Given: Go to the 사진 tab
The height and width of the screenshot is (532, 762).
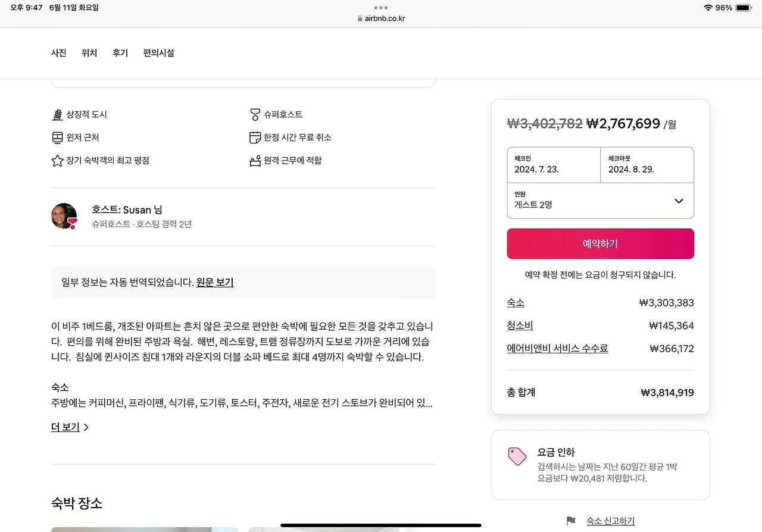Looking at the screenshot, I should (58, 53).
